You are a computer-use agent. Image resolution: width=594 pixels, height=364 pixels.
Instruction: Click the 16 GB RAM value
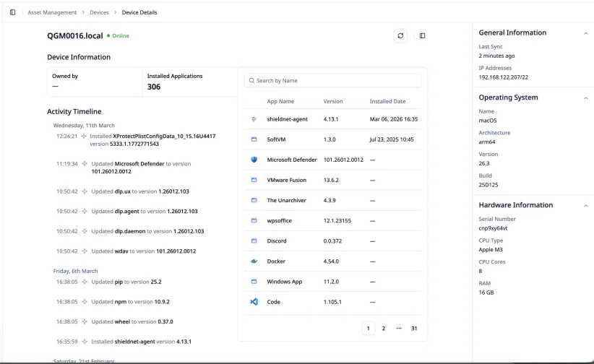pos(486,292)
